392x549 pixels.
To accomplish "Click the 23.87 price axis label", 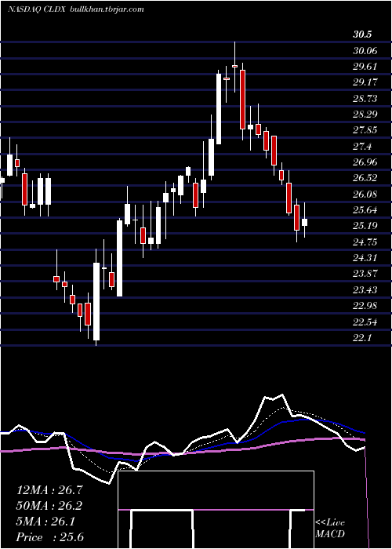I will click(x=365, y=274).
